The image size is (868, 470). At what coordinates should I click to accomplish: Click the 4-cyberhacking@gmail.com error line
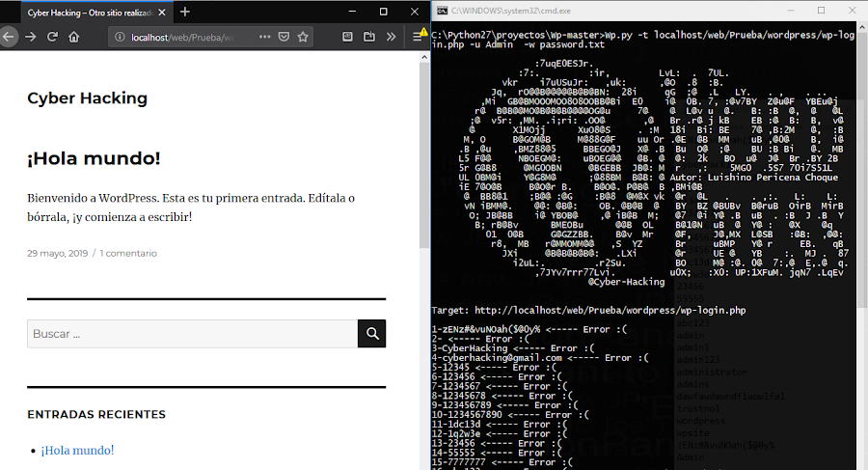(540, 358)
